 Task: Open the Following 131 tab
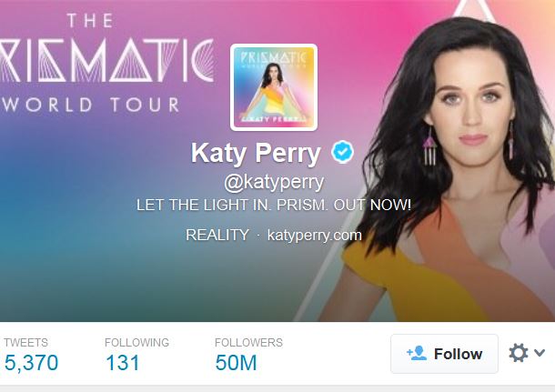[136, 356]
